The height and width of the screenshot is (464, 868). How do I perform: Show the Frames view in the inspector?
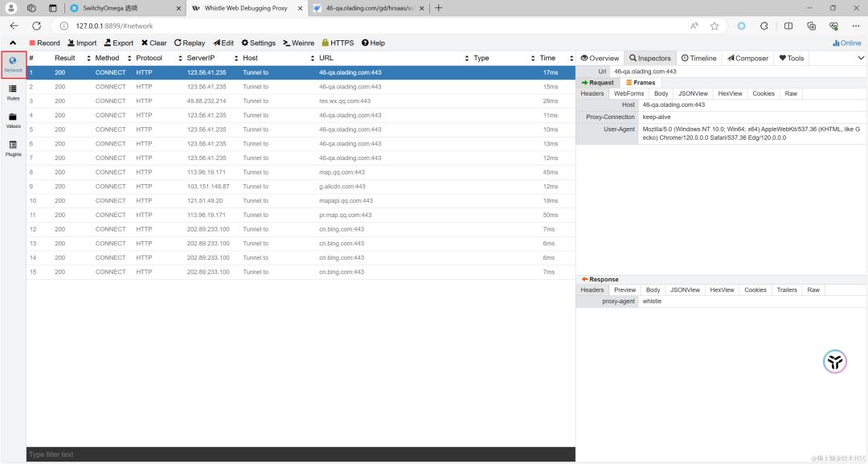[x=641, y=83]
